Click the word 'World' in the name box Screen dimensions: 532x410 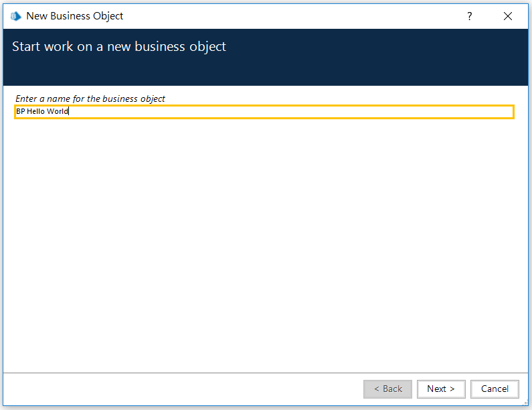point(58,111)
